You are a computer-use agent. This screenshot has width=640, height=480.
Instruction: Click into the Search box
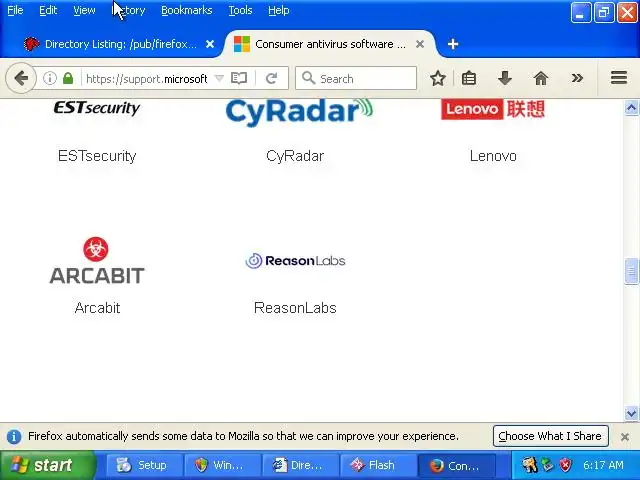pos(356,78)
